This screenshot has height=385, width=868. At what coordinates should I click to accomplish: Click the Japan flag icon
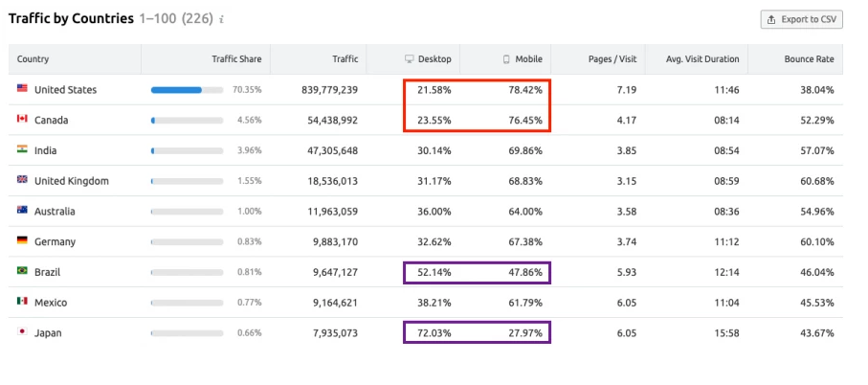[x=22, y=332]
